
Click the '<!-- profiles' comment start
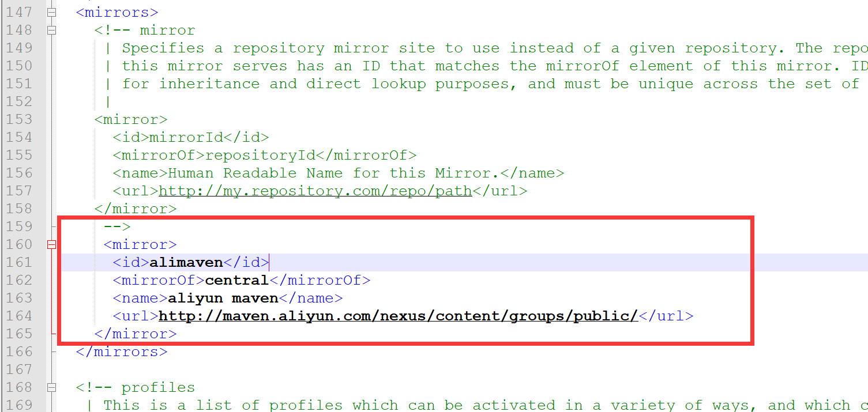click(136, 387)
